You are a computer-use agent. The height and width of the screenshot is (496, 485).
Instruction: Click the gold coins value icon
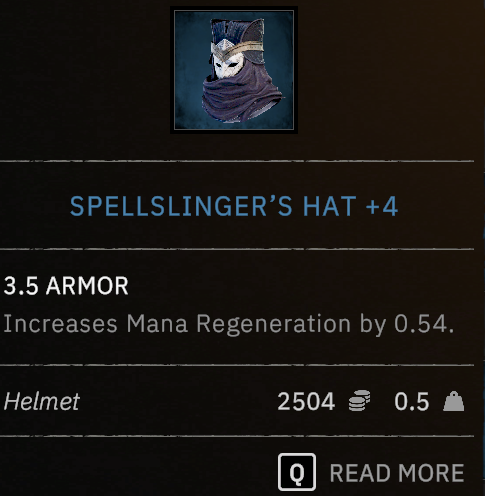click(x=360, y=401)
